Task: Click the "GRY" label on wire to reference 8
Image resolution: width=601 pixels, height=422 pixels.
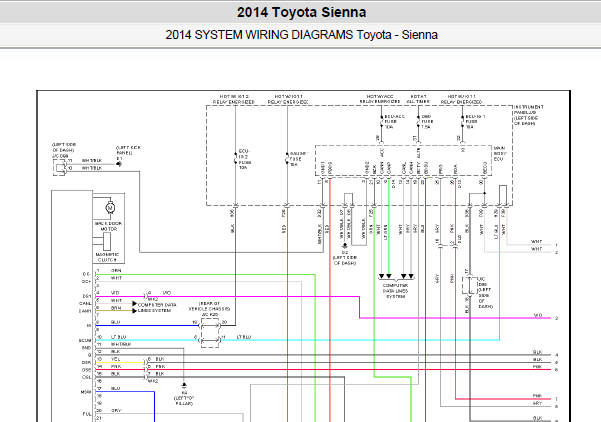Action: [x=537, y=404]
